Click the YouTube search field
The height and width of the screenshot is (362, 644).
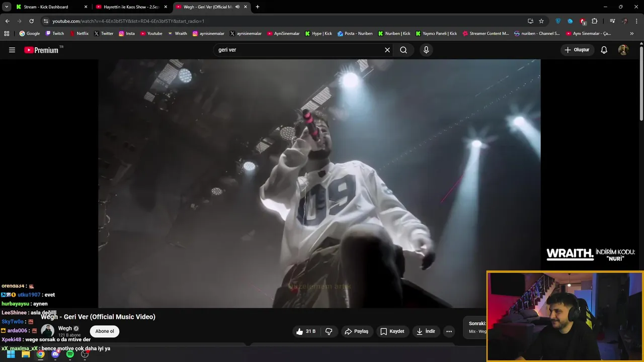(299, 50)
